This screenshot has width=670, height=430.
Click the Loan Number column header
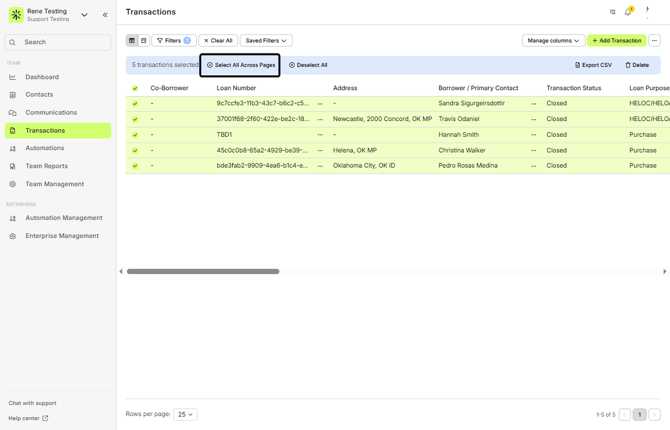(x=236, y=88)
